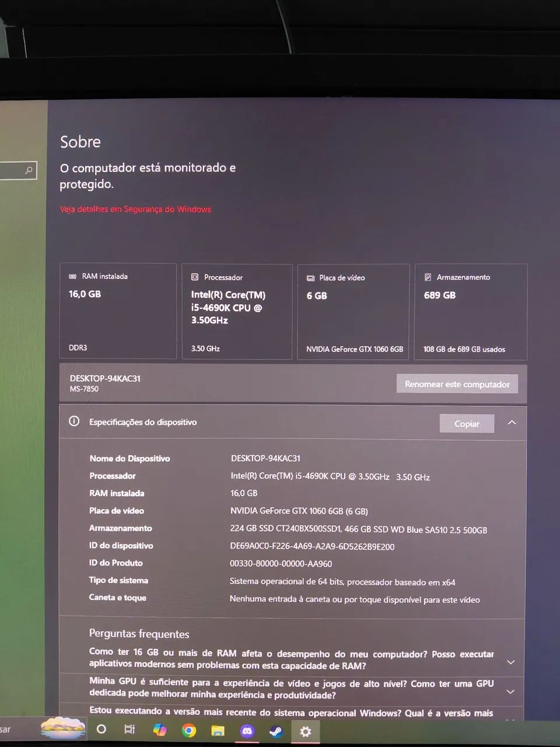
Task: Open Discord from the taskbar
Action: pos(247,731)
